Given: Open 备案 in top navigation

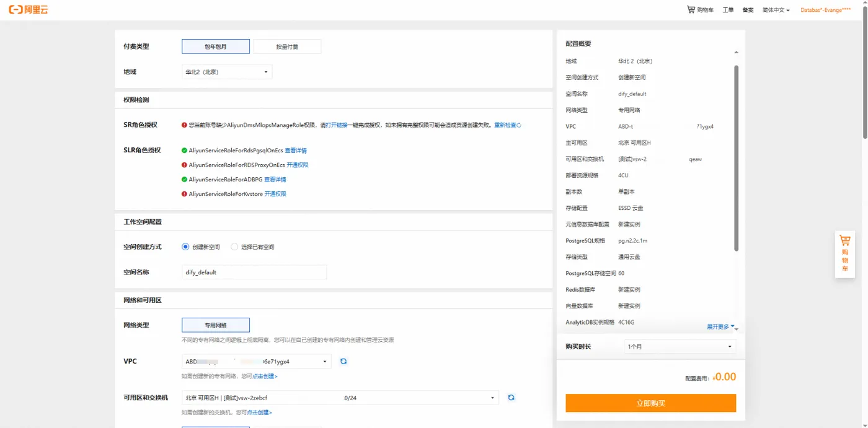Looking at the screenshot, I should [748, 10].
